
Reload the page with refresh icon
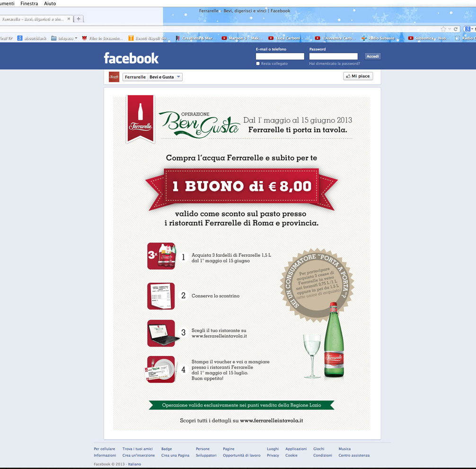click(x=455, y=29)
